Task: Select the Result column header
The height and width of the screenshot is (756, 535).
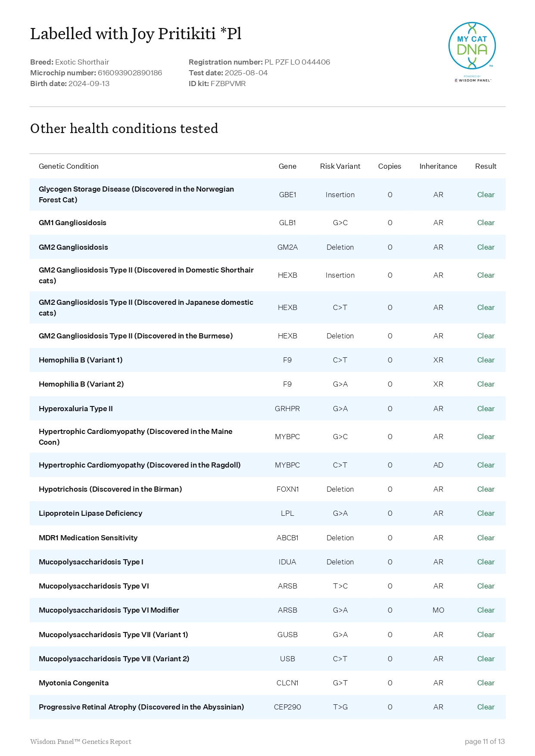Action: 485,166
